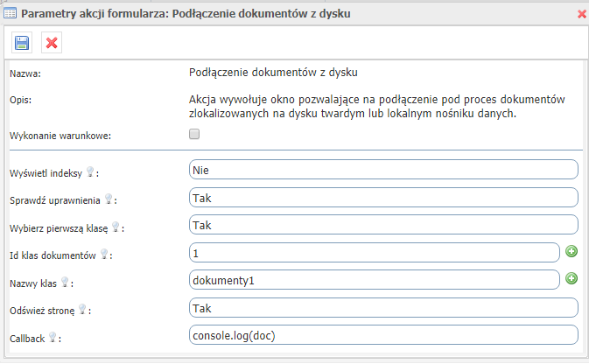589x364 pixels.
Task: Cancel changes with the red X toolbar icon
Action: [x=52, y=43]
